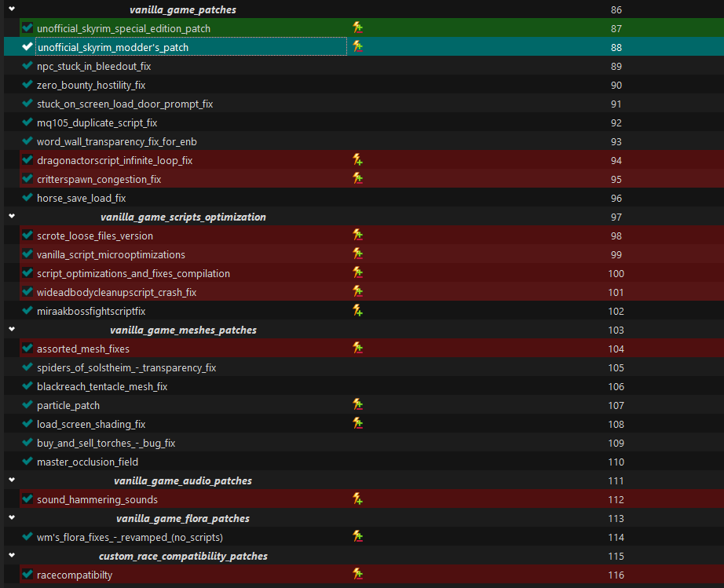The height and width of the screenshot is (588, 724).
Task: Select particle_patch mod name
Action: click(68, 406)
